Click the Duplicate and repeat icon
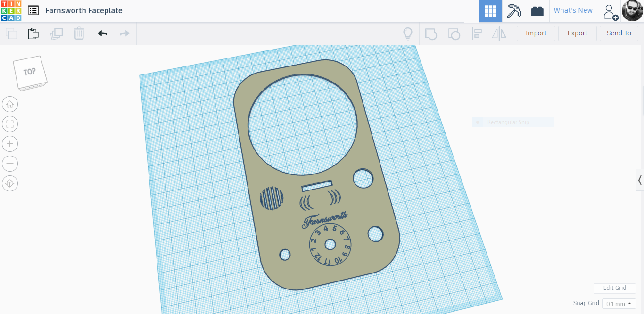 point(57,33)
